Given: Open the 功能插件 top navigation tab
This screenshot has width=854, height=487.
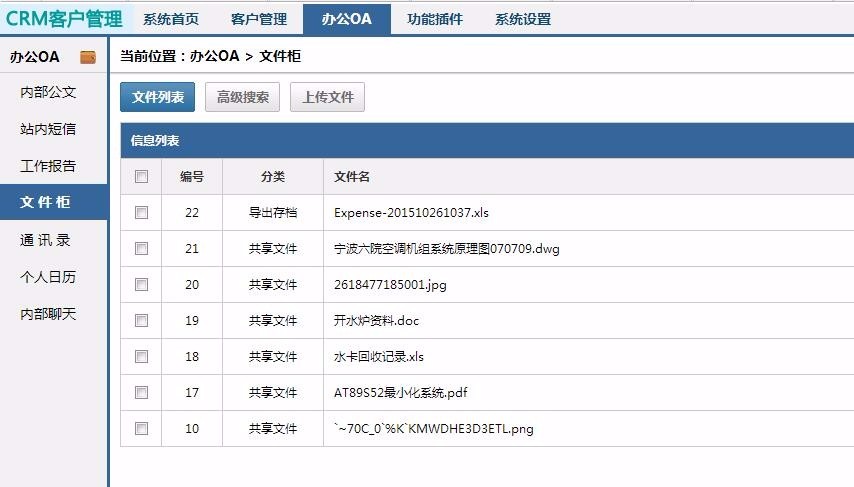Looking at the screenshot, I should click(x=435, y=19).
